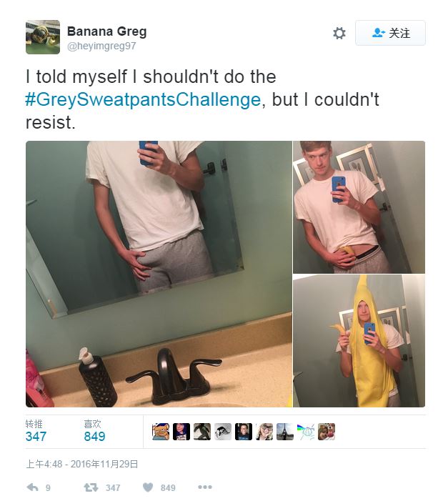Open Banana Greg display name
This screenshot has height=501, width=448.
(x=106, y=31)
